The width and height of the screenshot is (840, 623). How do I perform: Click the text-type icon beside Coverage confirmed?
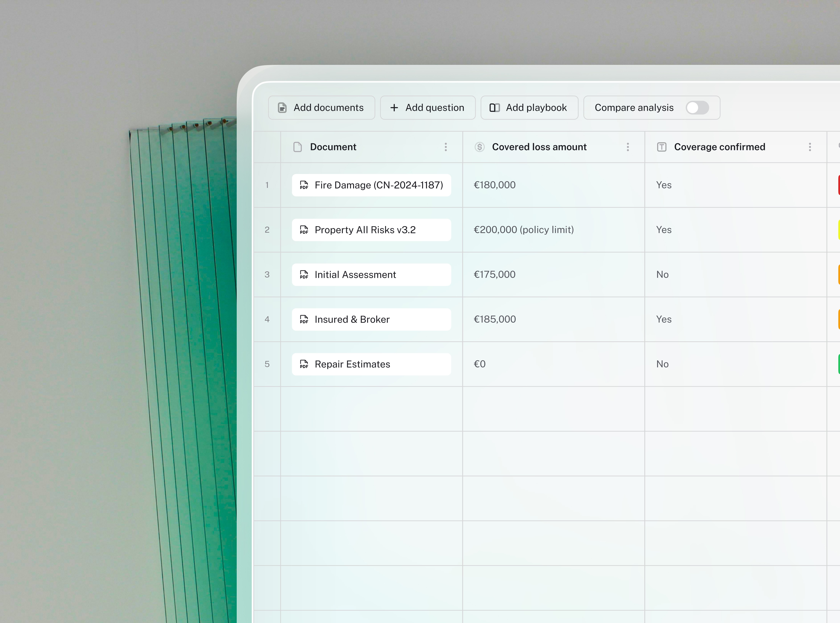click(661, 147)
